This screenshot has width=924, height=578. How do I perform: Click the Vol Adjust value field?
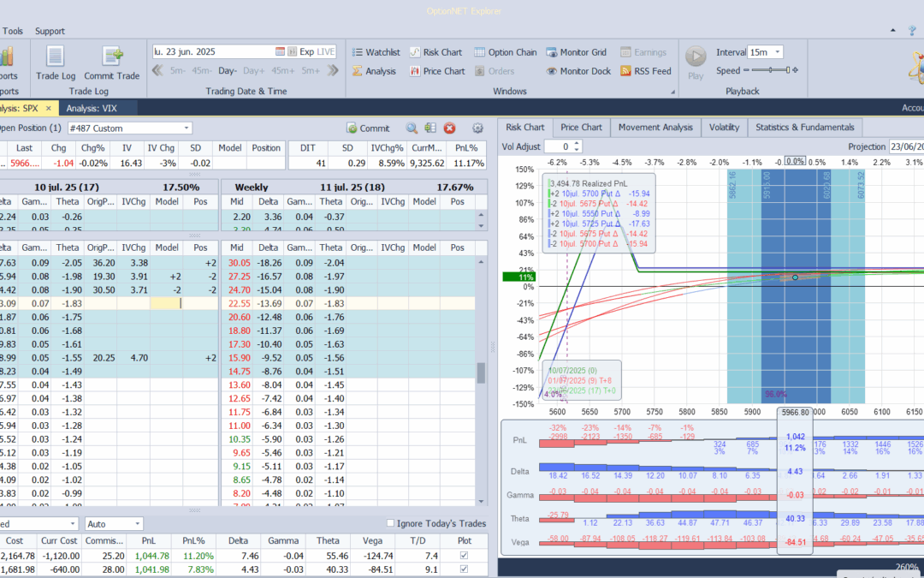559,146
